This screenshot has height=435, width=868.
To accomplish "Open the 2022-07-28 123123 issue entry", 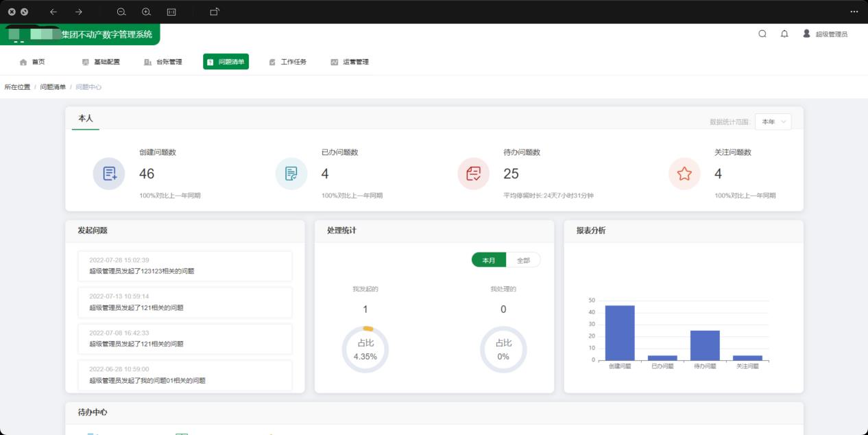I will [185, 266].
